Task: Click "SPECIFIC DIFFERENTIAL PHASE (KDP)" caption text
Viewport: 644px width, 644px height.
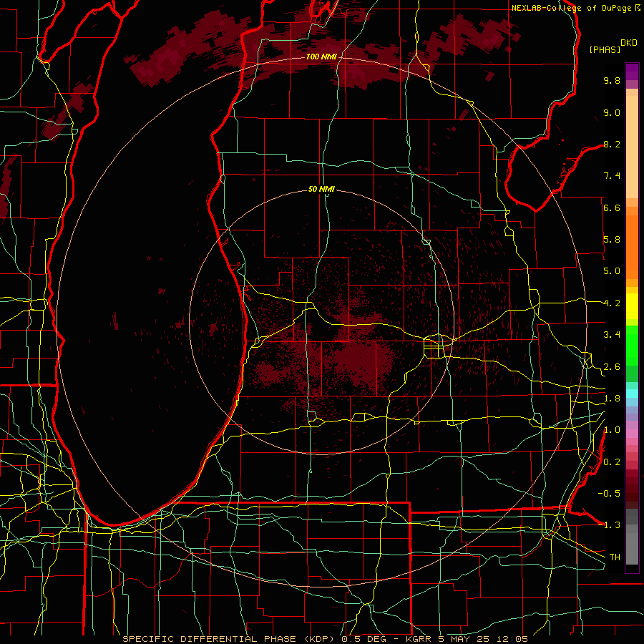Action: 229,639
